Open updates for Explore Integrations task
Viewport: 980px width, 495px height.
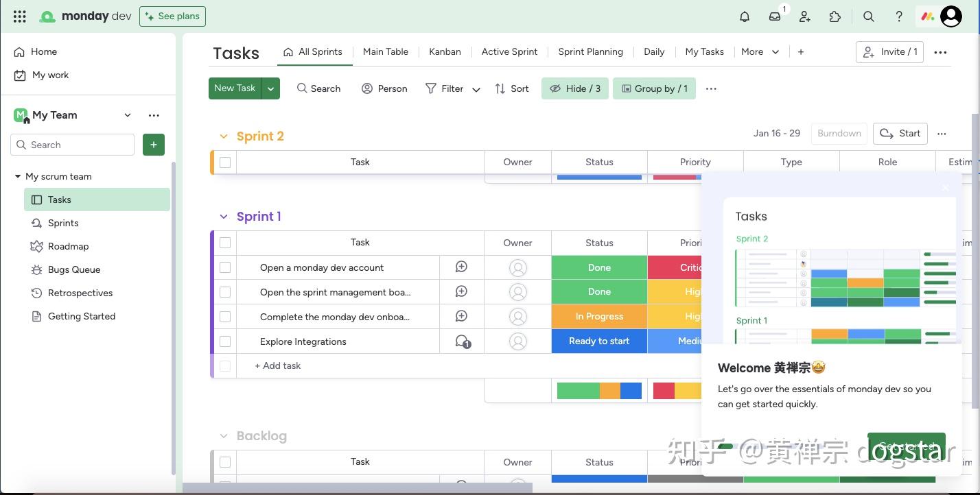click(x=463, y=341)
